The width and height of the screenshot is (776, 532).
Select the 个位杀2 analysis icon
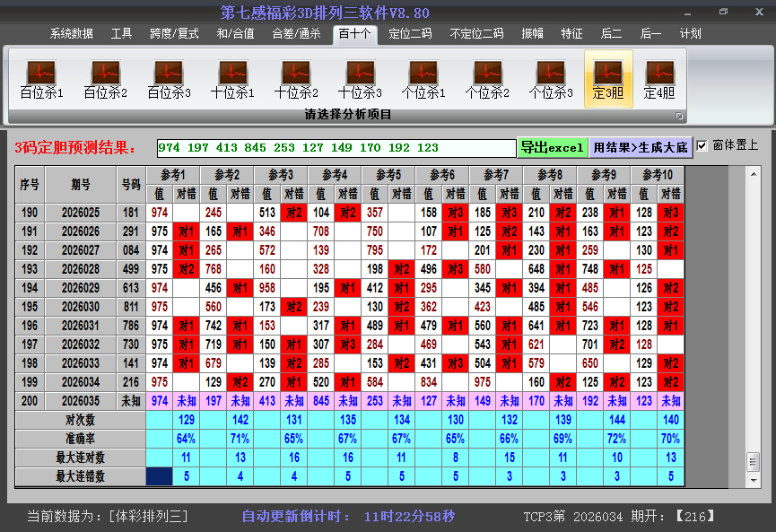(x=487, y=79)
